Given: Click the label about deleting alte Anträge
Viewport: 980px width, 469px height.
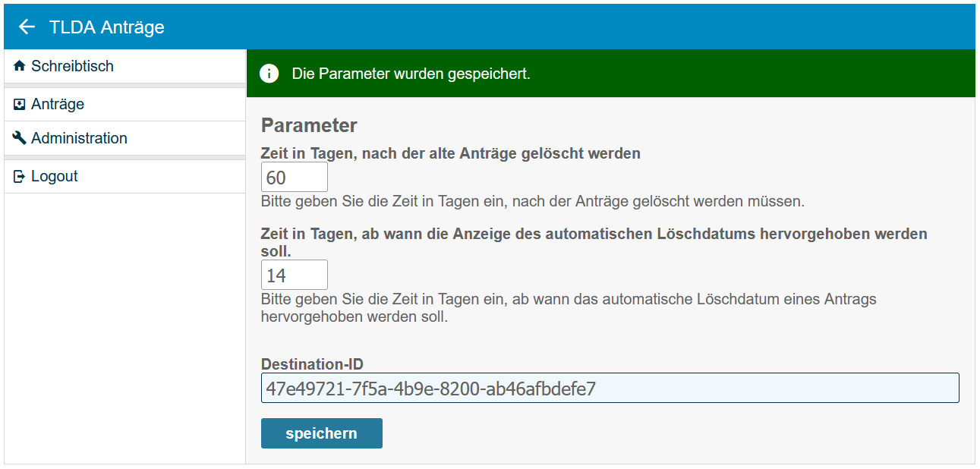Looking at the screenshot, I should click(450, 153).
